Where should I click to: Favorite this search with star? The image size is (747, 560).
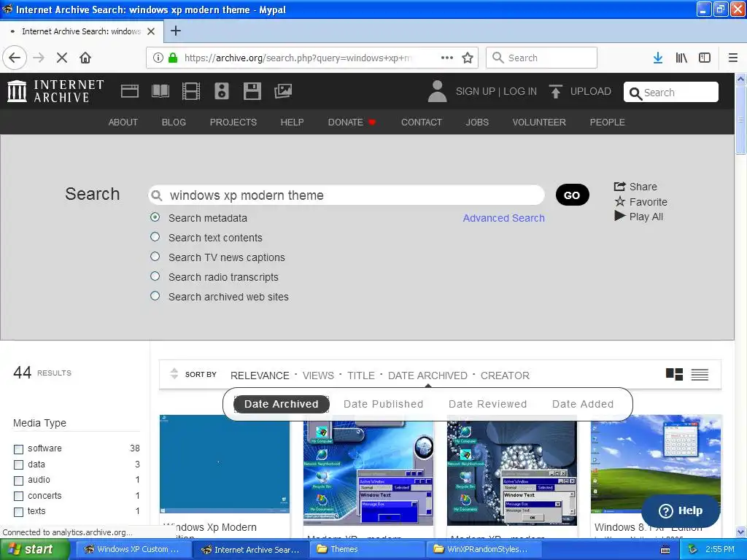coord(640,202)
